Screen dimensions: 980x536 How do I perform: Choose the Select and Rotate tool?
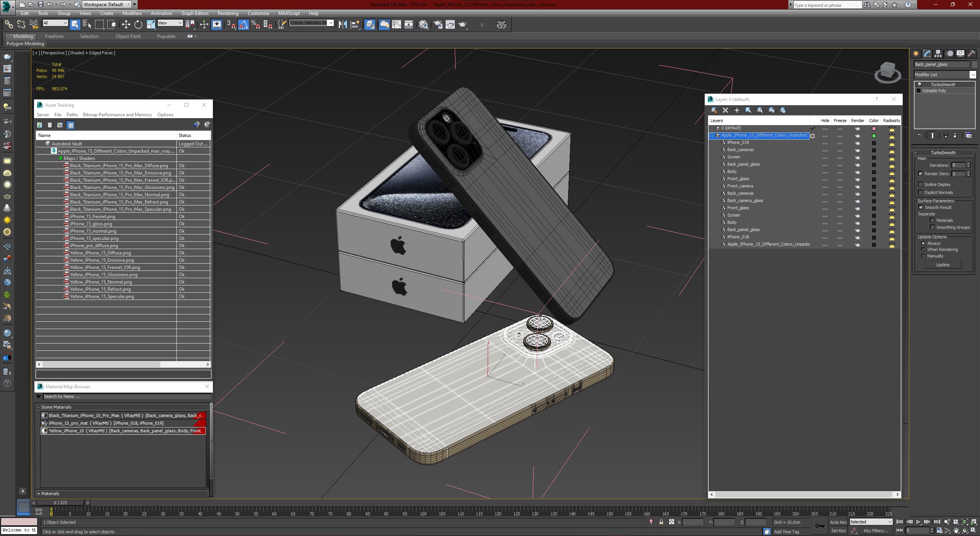coord(138,24)
